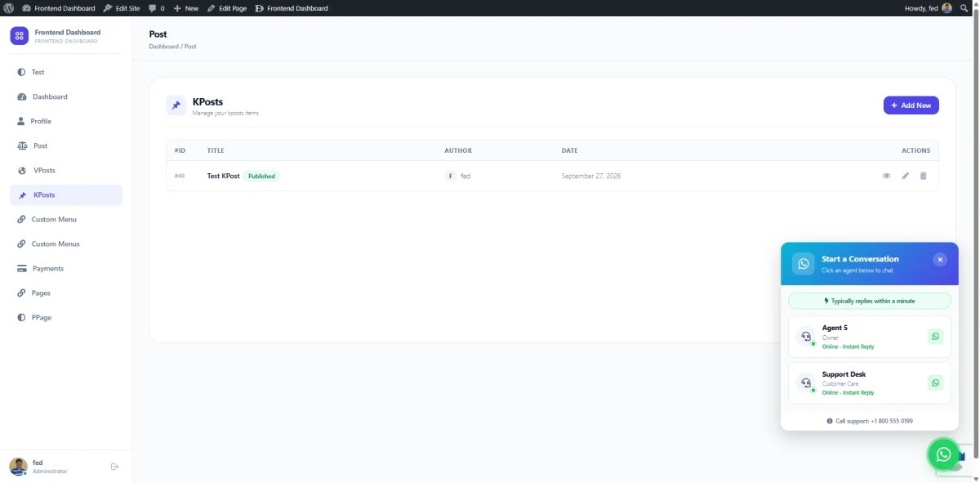The height and width of the screenshot is (483, 980).
Task: Click the TITLE column header
Action: pos(216,150)
